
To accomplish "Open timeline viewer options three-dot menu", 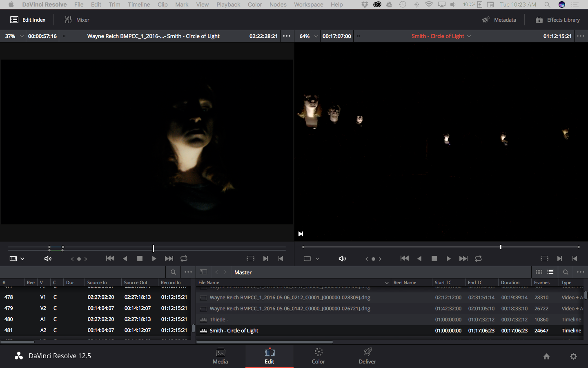I will (580, 36).
